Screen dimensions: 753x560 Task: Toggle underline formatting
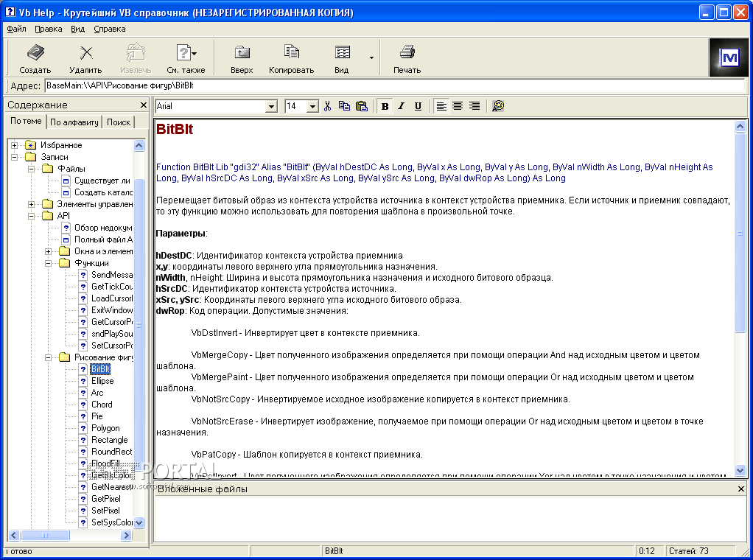click(x=418, y=106)
